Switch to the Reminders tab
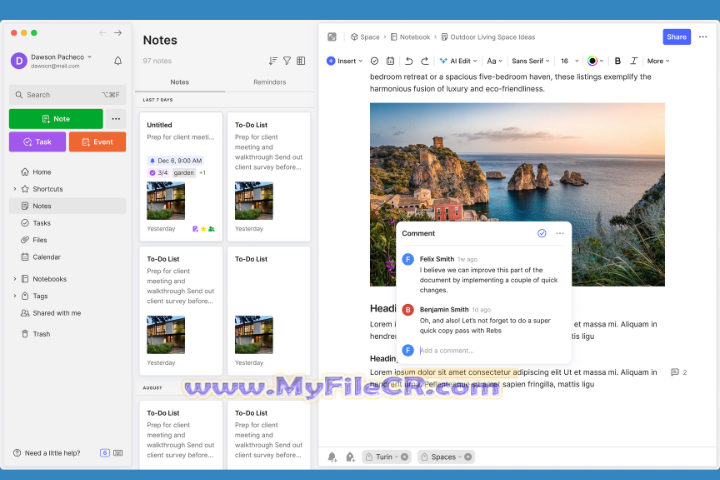The height and width of the screenshot is (480, 720). (x=270, y=82)
